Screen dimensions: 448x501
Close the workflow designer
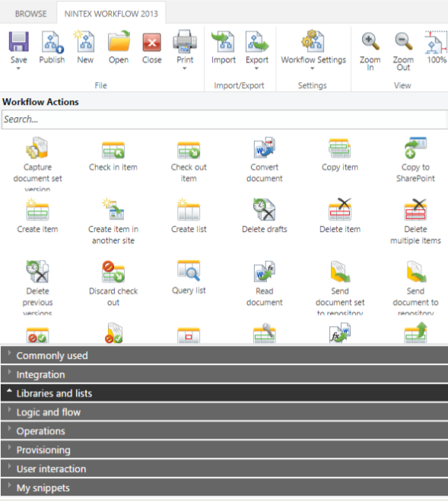(x=152, y=47)
